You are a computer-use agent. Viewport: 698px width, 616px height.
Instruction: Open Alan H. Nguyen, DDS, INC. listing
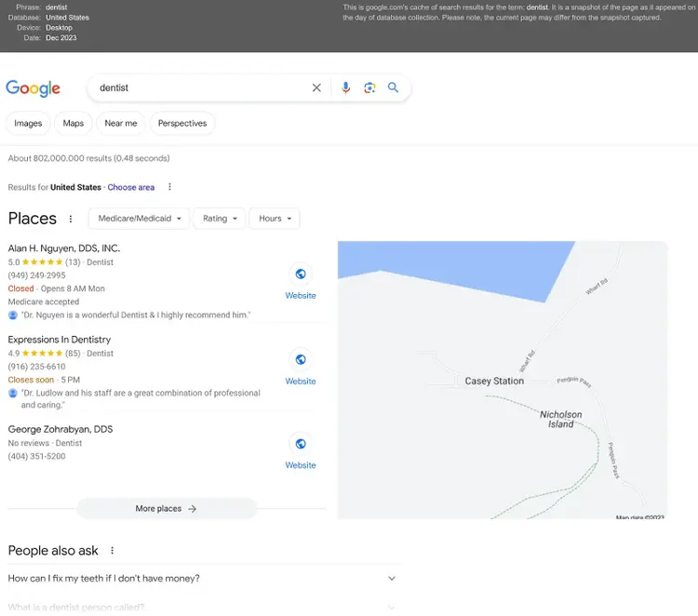pos(64,248)
